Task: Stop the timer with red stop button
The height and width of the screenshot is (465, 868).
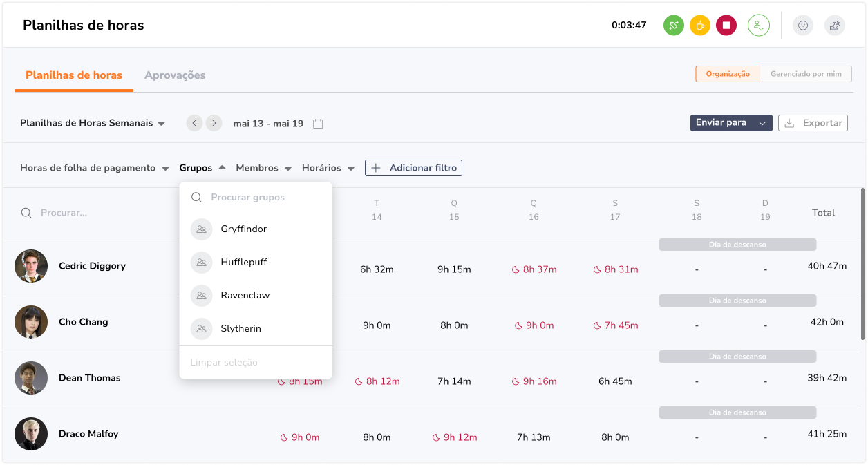Action: [726, 26]
